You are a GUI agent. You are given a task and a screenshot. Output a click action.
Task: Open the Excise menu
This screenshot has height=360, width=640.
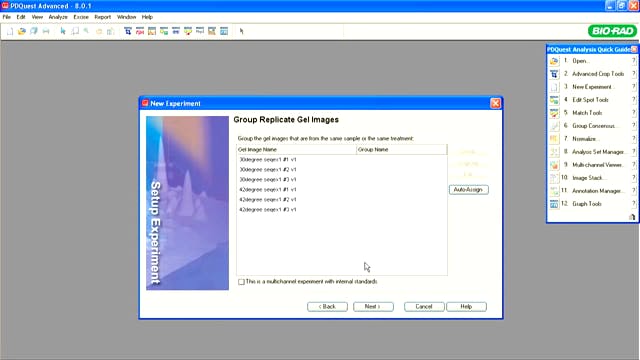tap(81, 17)
